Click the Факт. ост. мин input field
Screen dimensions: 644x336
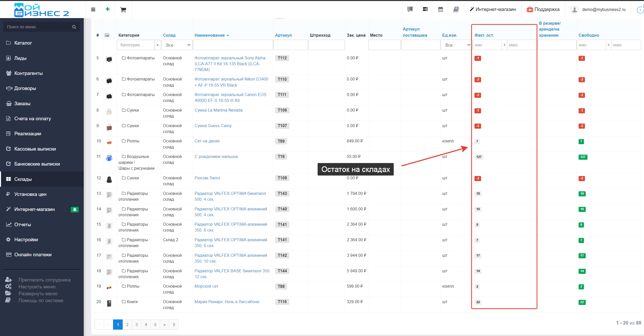pos(487,45)
